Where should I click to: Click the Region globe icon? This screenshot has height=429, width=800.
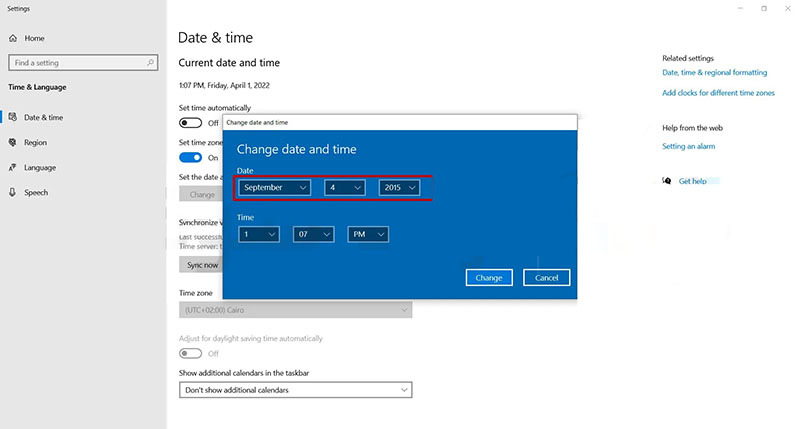13,142
